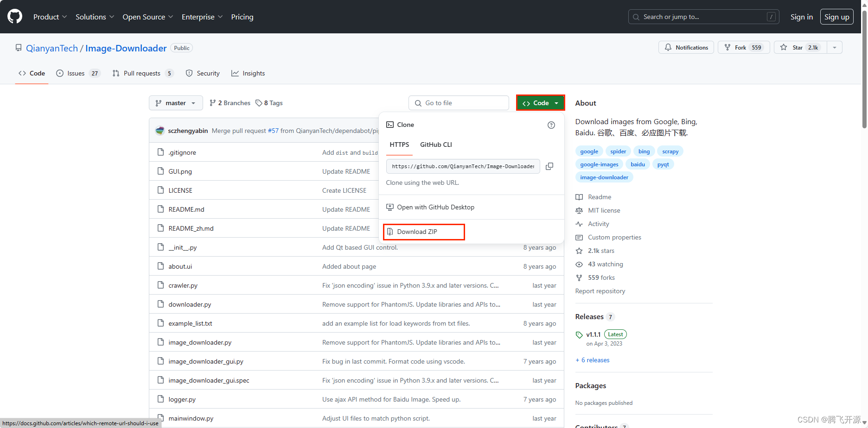Viewport: 868px width, 428px height.
Task: Open the Security tab
Action: 203,73
